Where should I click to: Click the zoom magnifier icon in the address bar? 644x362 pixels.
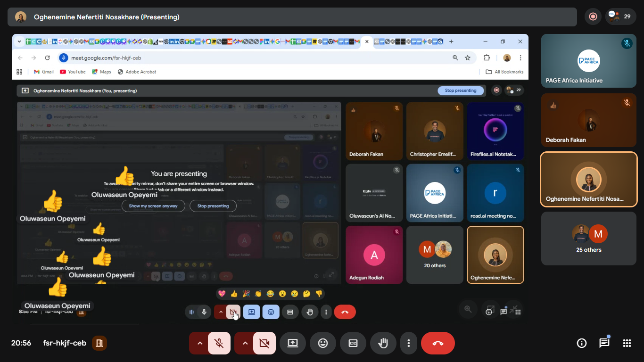point(455,58)
